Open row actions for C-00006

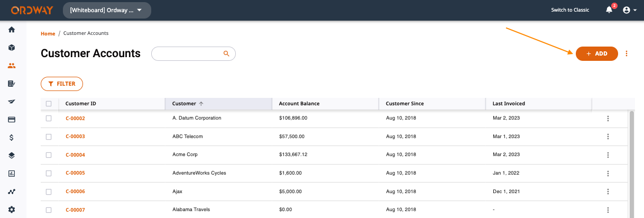click(x=608, y=192)
